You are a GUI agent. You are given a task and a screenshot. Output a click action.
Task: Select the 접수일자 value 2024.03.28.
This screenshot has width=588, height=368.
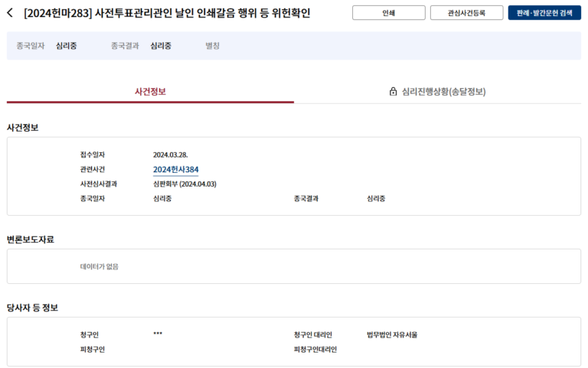(170, 155)
